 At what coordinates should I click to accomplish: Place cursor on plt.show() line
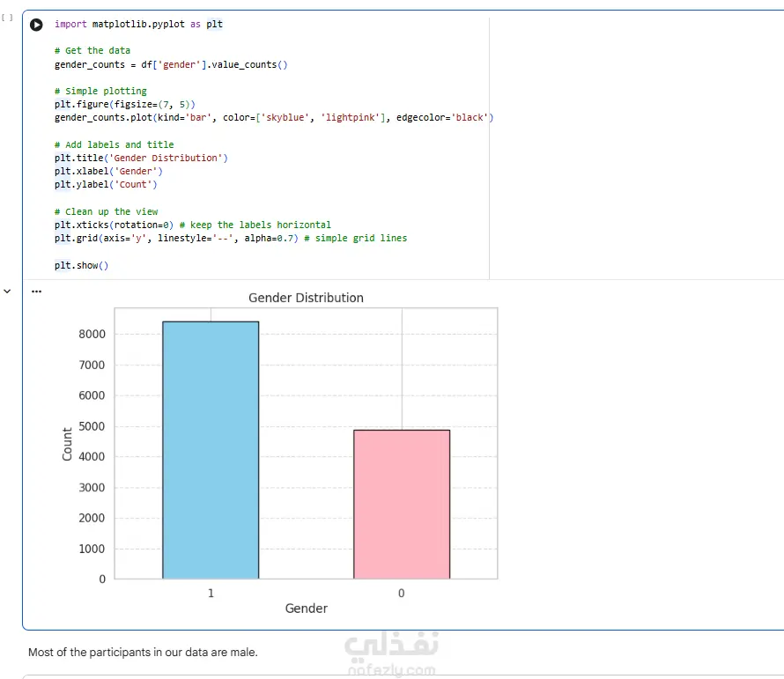point(82,265)
